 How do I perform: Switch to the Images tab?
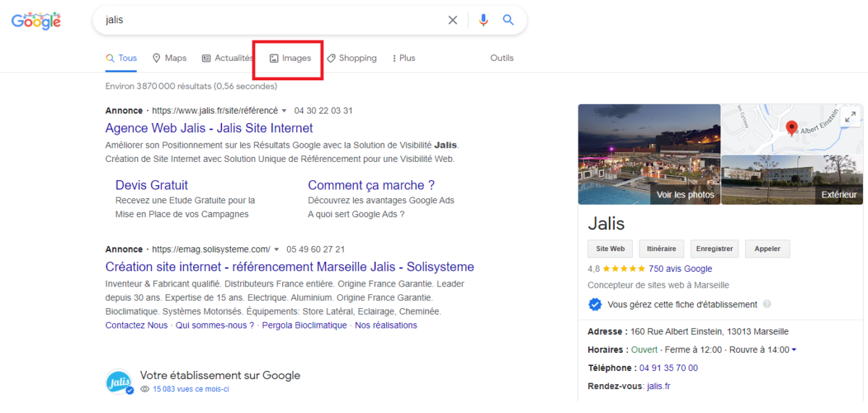[290, 58]
